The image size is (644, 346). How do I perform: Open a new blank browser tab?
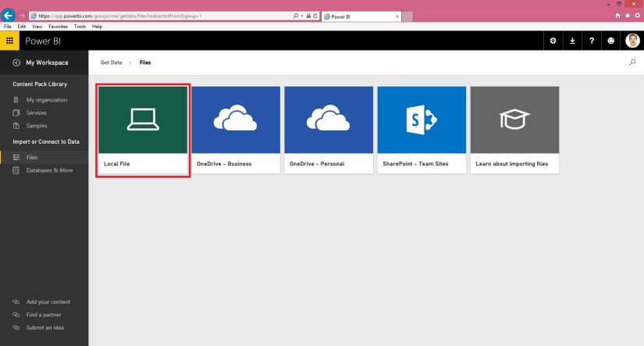407,16
